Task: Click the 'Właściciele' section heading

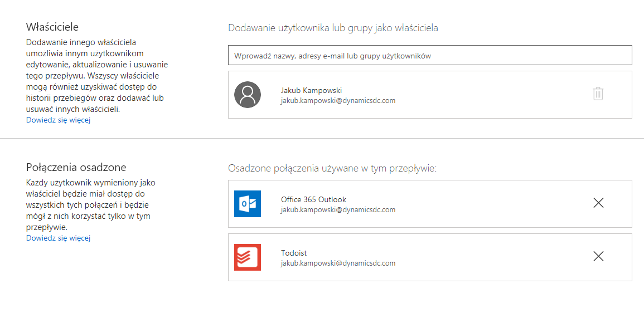Action: [x=52, y=27]
